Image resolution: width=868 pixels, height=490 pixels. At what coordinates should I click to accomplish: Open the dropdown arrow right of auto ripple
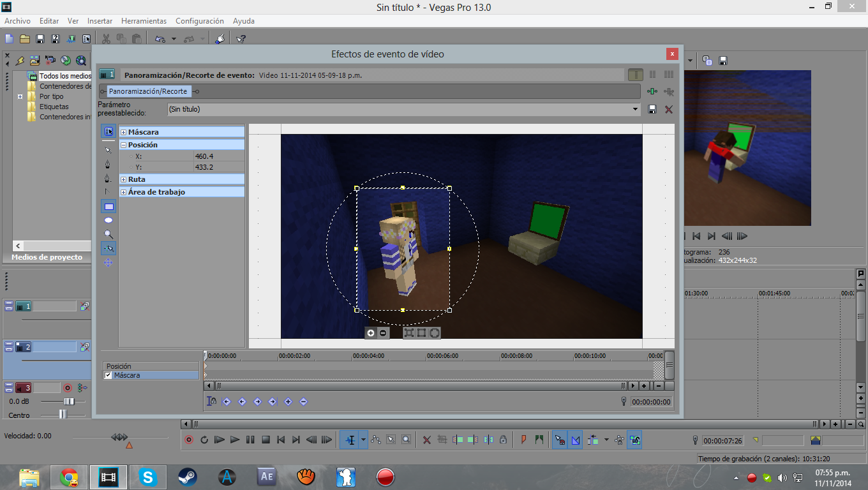[606, 440]
